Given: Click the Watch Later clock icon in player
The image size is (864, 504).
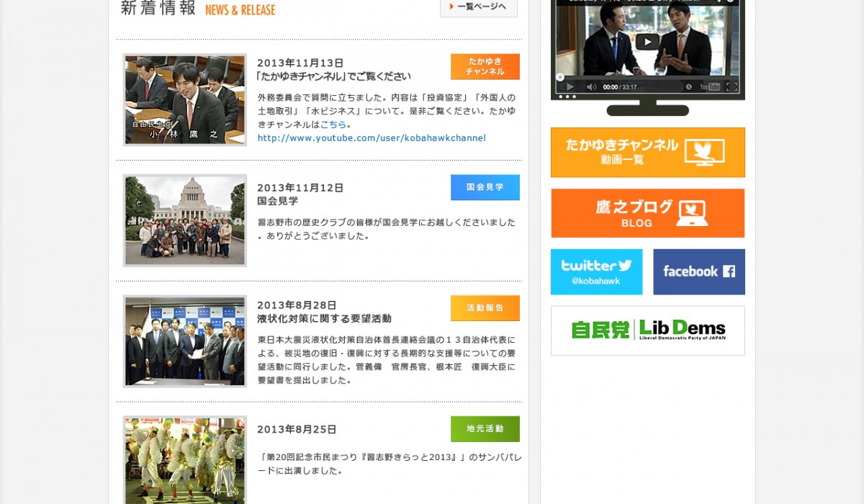Looking at the screenshot, I should (x=688, y=87).
